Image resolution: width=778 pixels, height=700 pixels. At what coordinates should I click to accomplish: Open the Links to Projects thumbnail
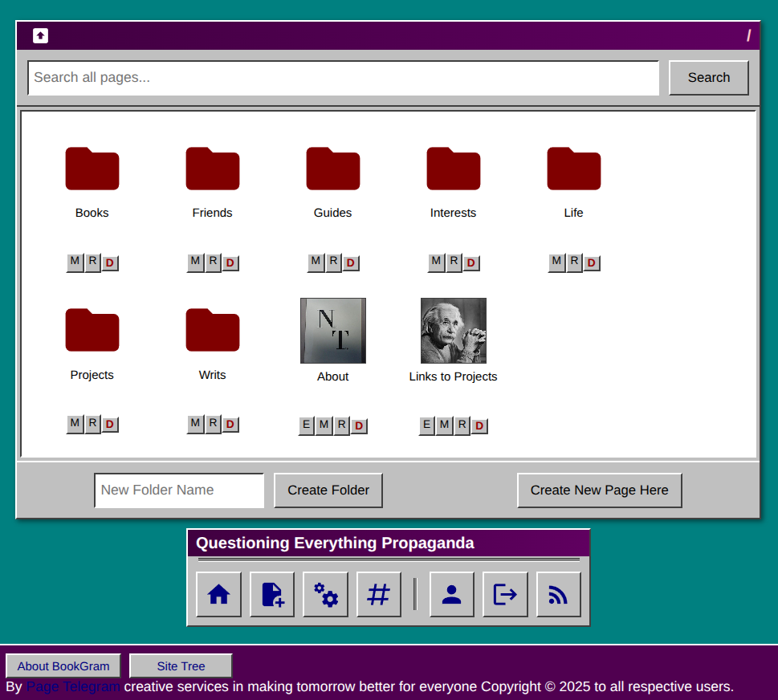[x=453, y=330]
